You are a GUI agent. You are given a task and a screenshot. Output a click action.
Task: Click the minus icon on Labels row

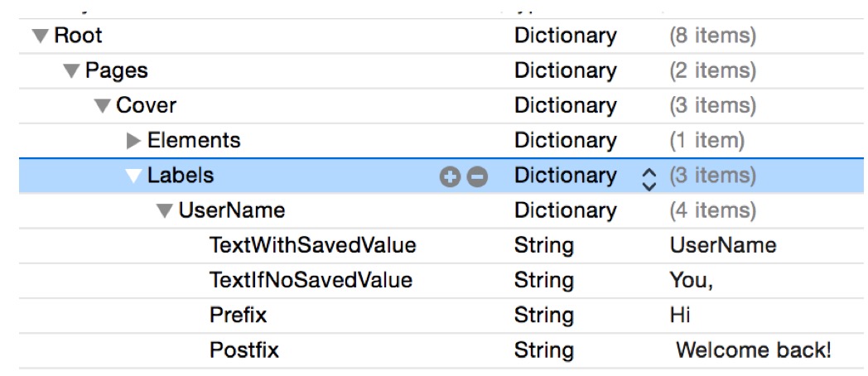477,176
